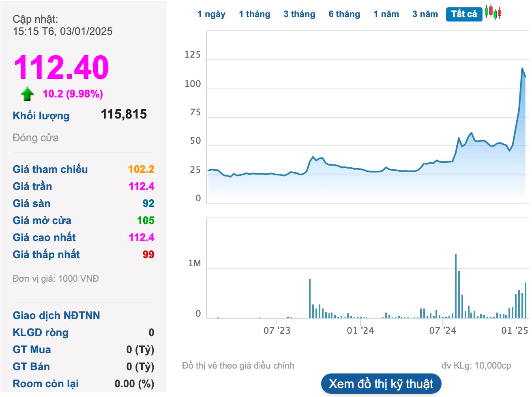Click the 01 '25 x-axis date label

point(515,330)
